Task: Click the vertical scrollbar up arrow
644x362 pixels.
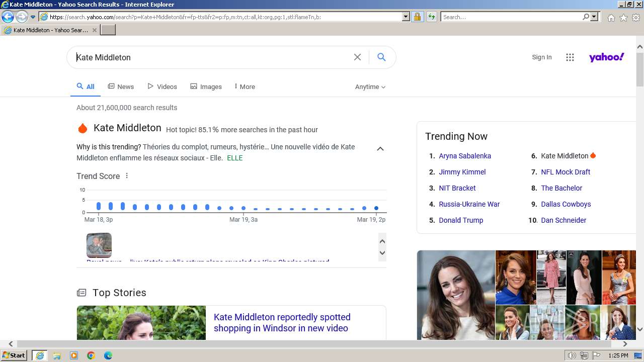Action: (640, 47)
